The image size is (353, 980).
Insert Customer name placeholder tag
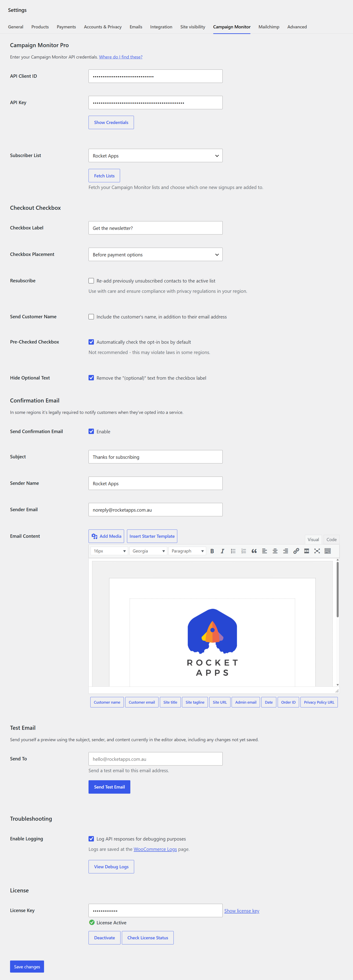pos(107,702)
